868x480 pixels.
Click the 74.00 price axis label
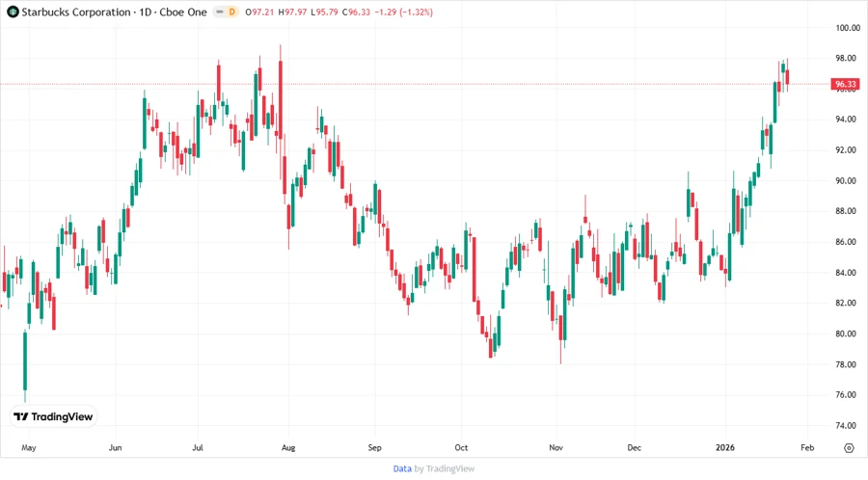coord(846,425)
